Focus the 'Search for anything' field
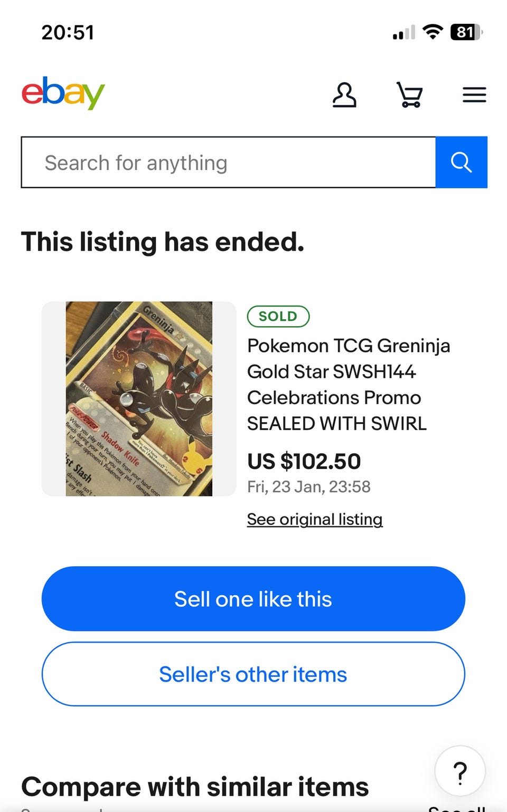 coord(228,163)
